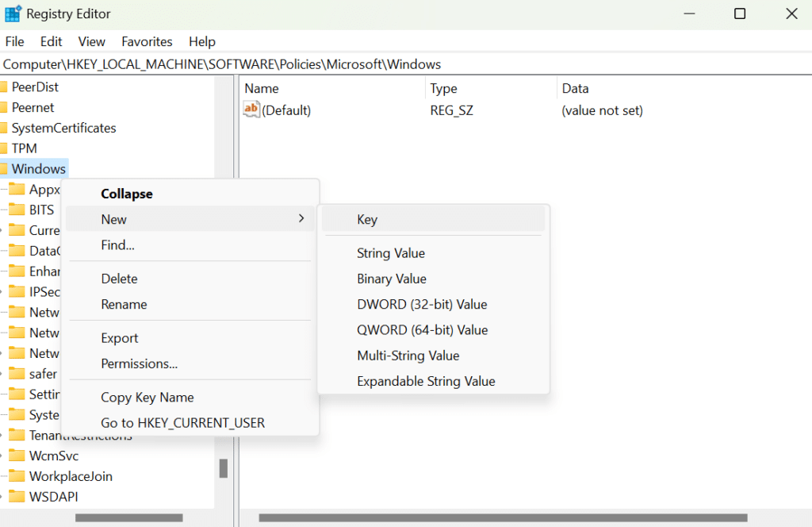812x527 pixels.
Task: Open the Favorites menu
Action: pyautogui.click(x=147, y=41)
